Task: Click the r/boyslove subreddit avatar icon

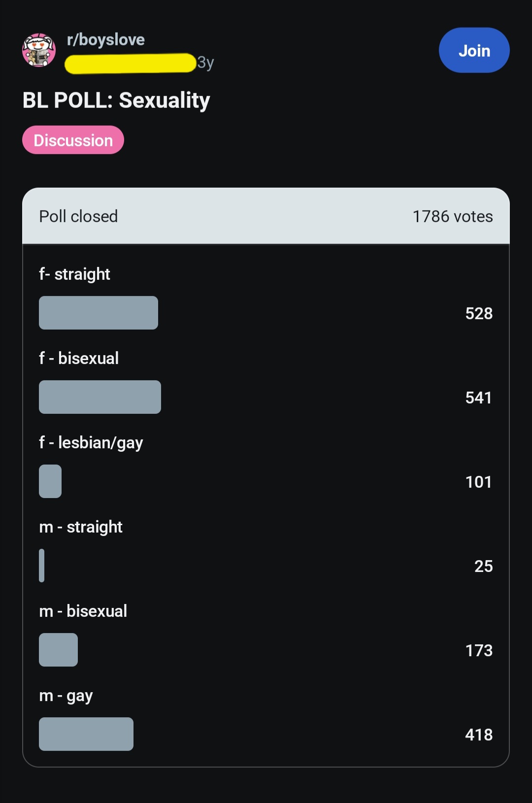Action: pyautogui.click(x=39, y=50)
